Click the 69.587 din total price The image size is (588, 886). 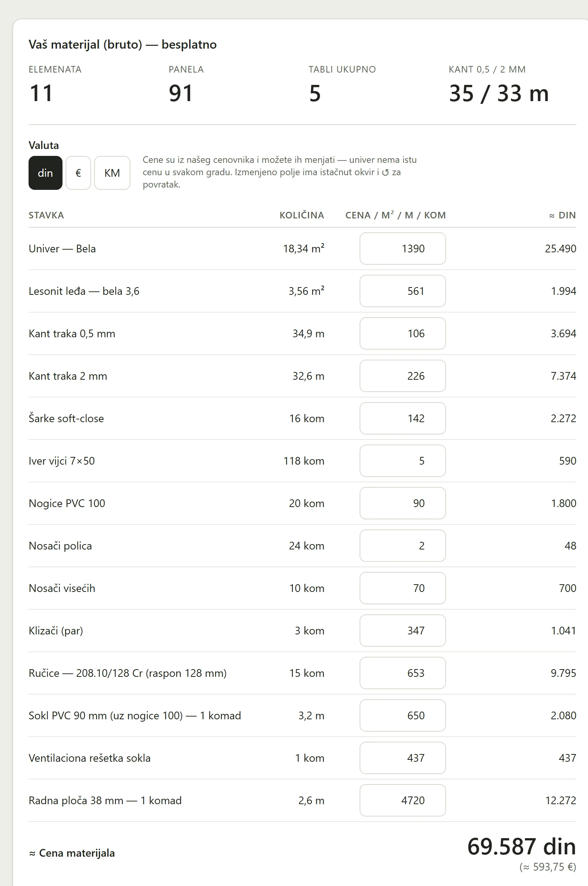tap(522, 847)
